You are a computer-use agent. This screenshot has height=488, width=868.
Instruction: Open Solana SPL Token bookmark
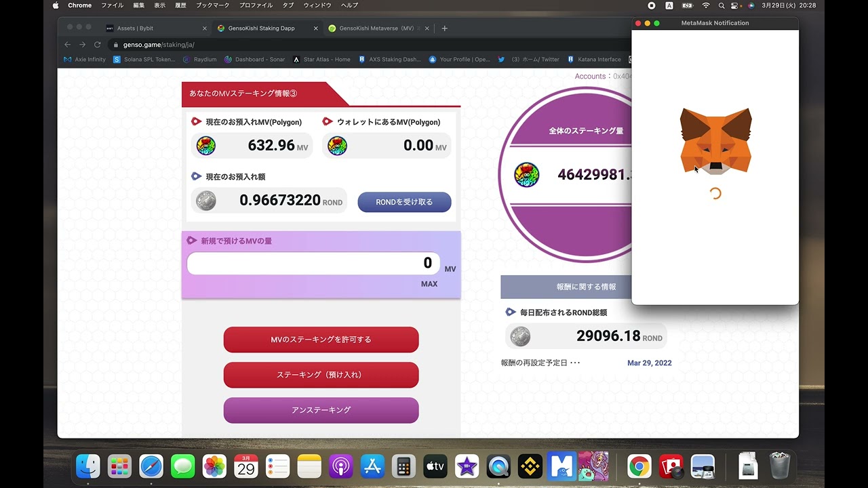(x=144, y=60)
